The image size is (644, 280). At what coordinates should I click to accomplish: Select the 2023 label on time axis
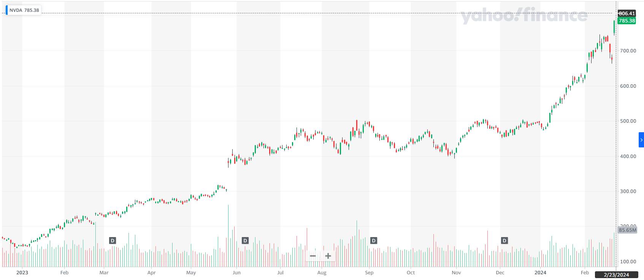22,272
